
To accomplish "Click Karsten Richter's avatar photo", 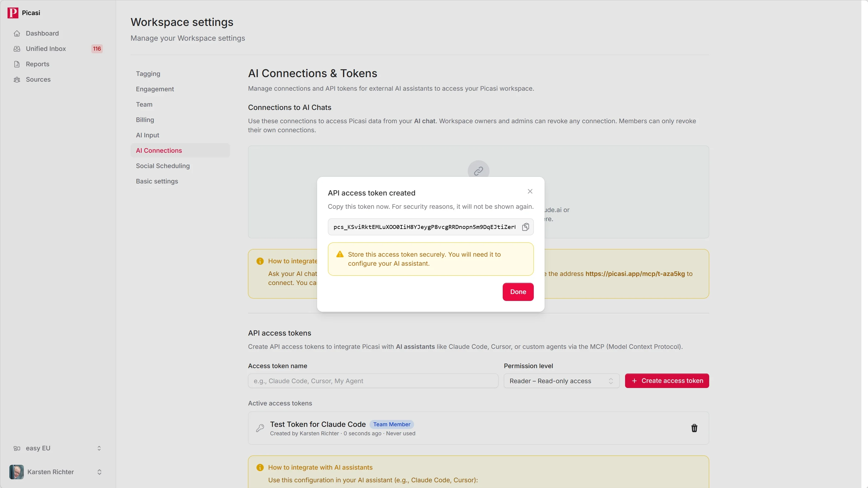I will click(17, 472).
